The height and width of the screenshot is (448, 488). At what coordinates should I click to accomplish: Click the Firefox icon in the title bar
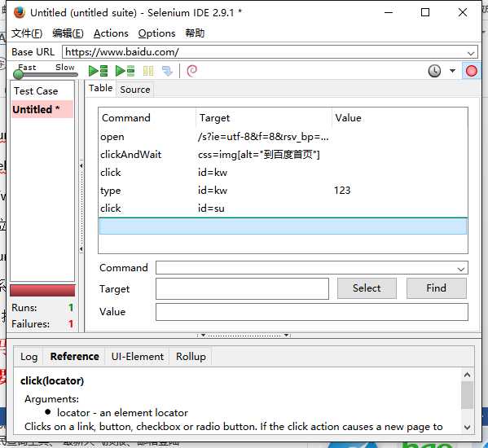click(x=20, y=13)
